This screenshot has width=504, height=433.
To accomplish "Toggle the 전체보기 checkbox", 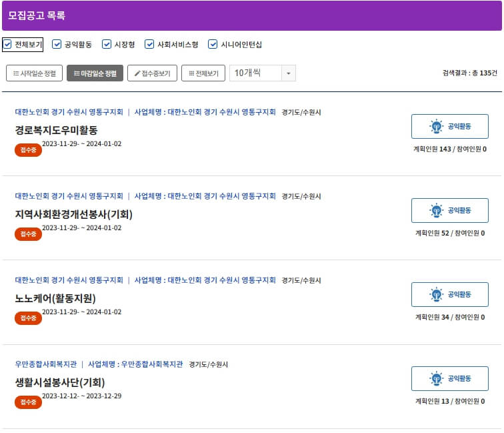I will click(7, 44).
